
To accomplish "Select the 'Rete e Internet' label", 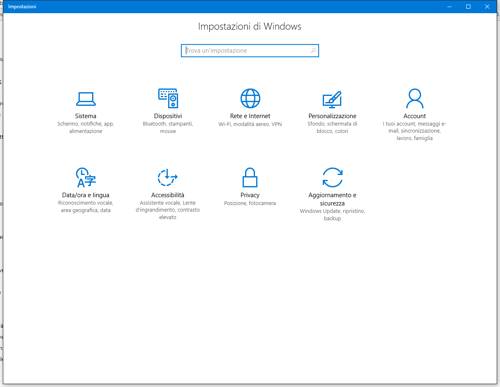I will [x=250, y=116].
